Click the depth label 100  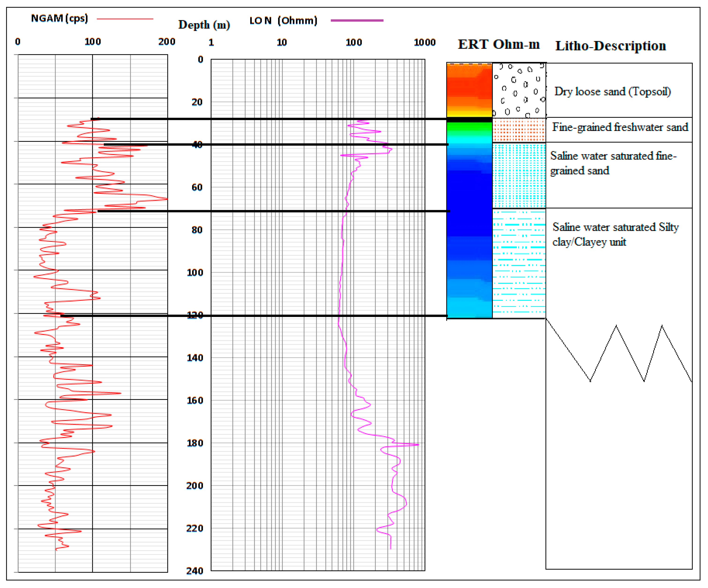tap(195, 272)
